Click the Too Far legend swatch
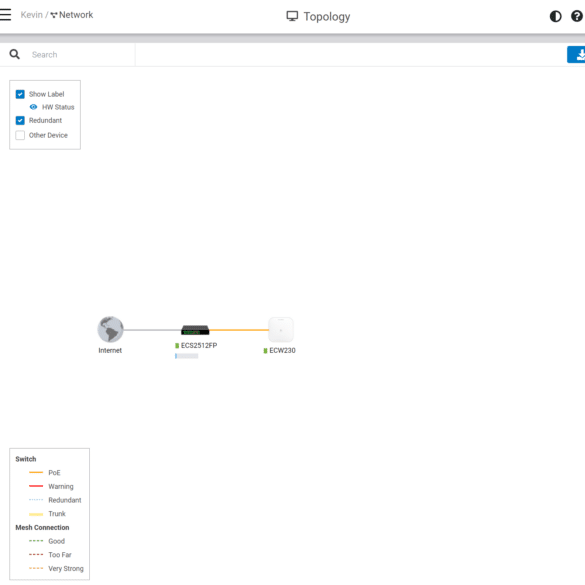The width and height of the screenshot is (585, 585). click(36, 555)
